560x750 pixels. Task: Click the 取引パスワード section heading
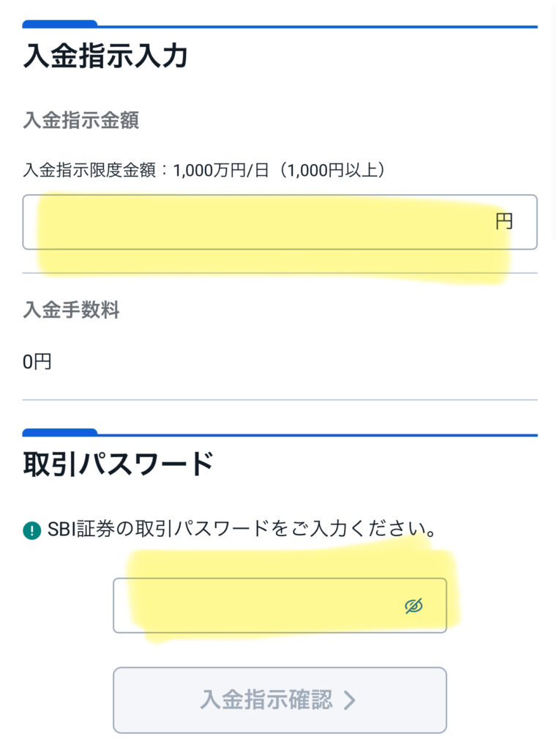[118, 464]
